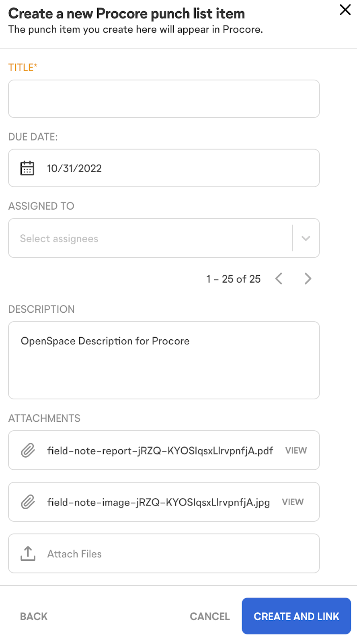357x644 pixels.
Task: Click the paperclip icon on the PDF attachment
Action: [27, 450]
